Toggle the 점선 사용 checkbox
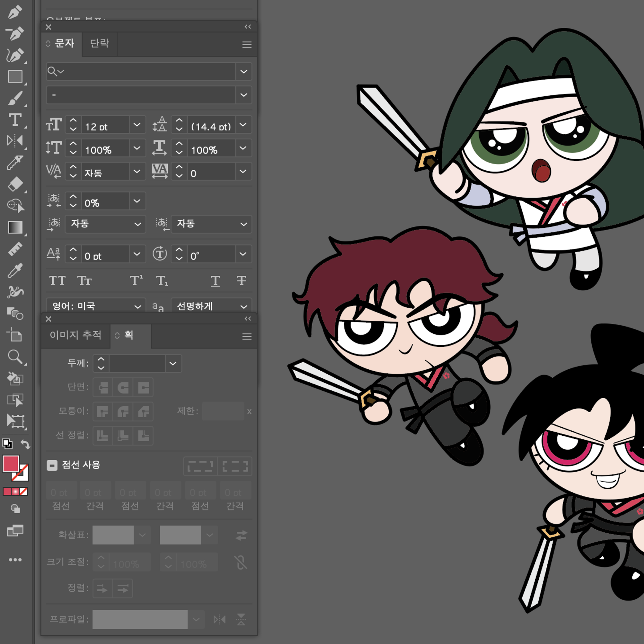Image resolution: width=644 pixels, height=644 pixels. tap(52, 465)
